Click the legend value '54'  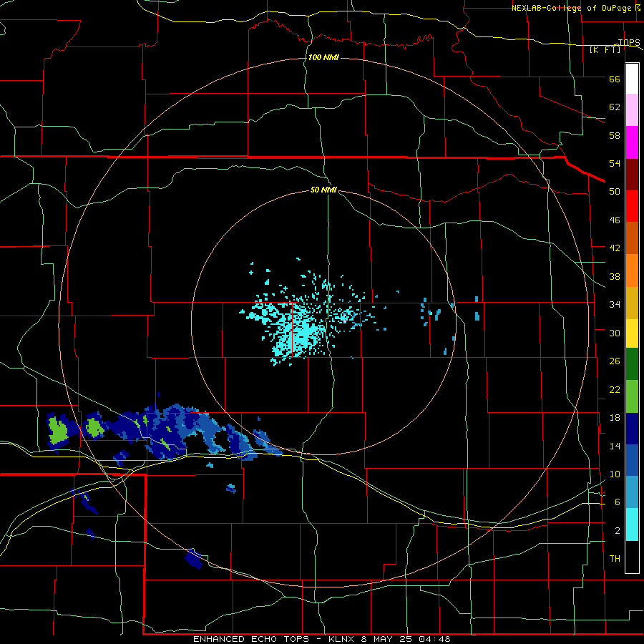(x=615, y=163)
